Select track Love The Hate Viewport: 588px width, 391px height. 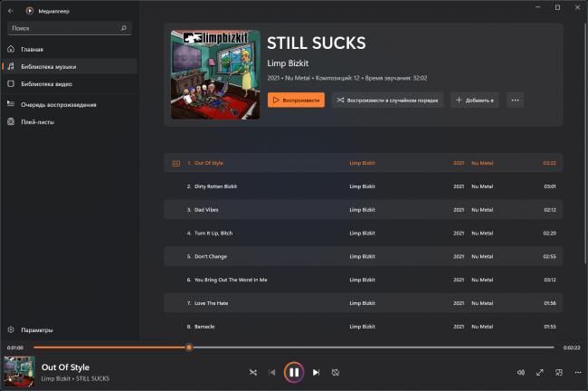click(363, 303)
